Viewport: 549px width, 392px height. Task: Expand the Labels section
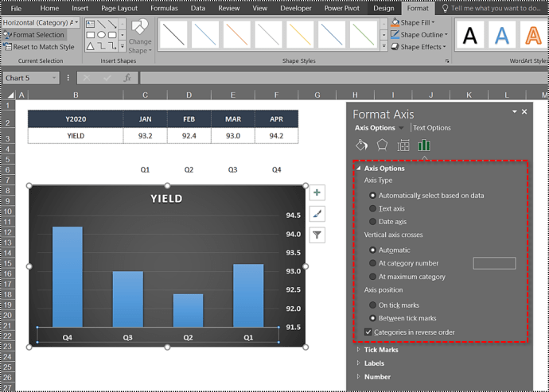coord(374,363)
